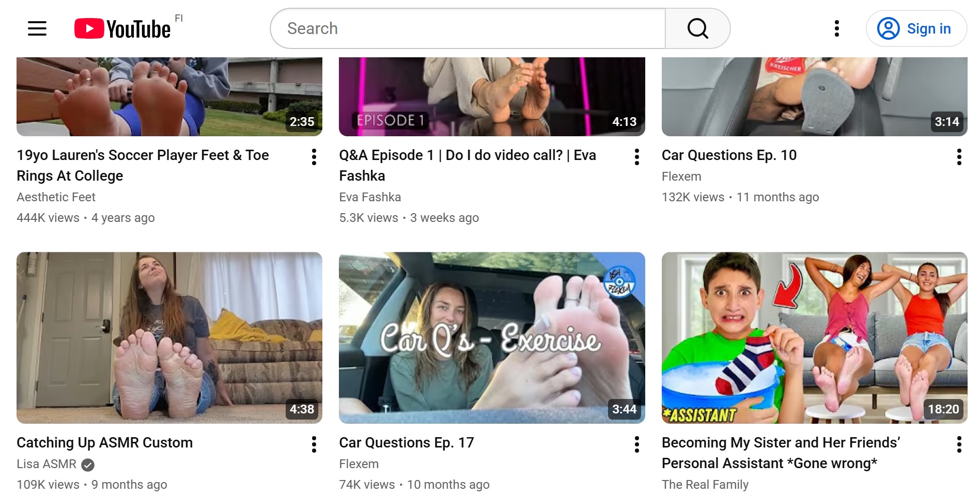This screenshot has width=980, height=496.
Task: Open title 'Q&A Episode 1 | Do I do video call?'
Action: pyautogui.click(x=468, y=166)
